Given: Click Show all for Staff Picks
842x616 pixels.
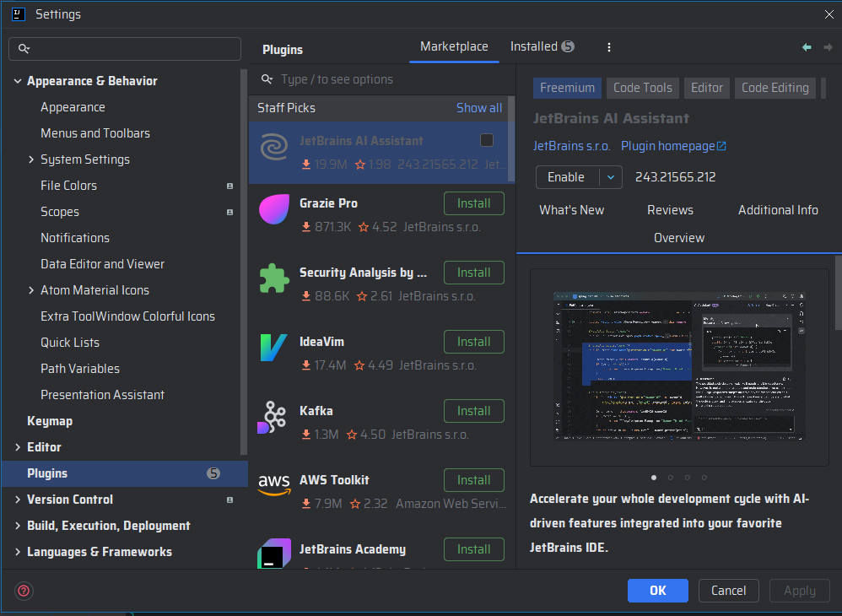Looking at the screenshot, I should [479, 108].
